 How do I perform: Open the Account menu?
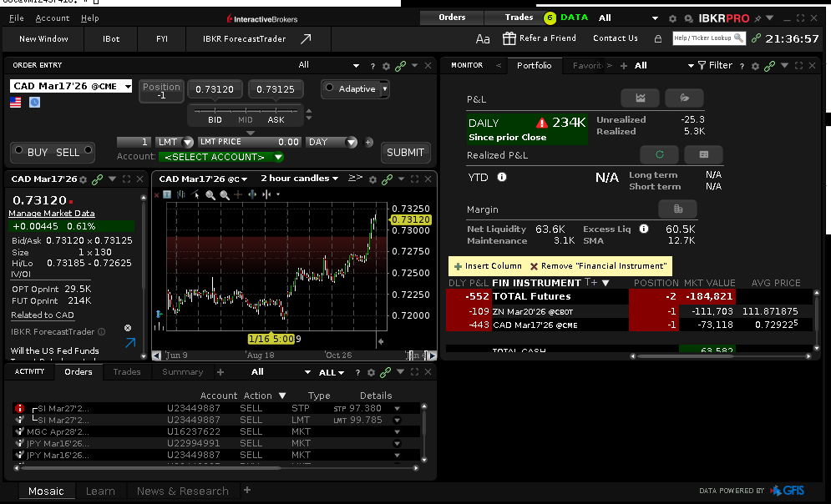[53, 18]
